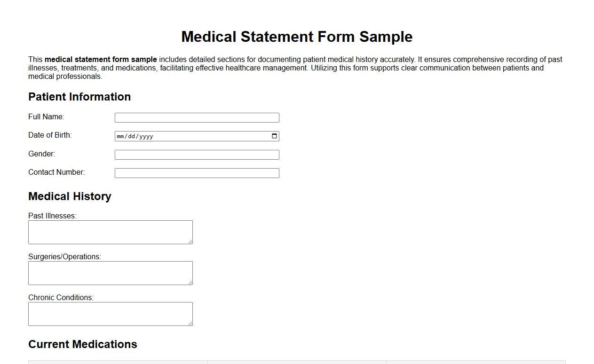Click the month segment of the date field
Image resolution: width=594 pixels, height=364 pixels.
point(121,136)
